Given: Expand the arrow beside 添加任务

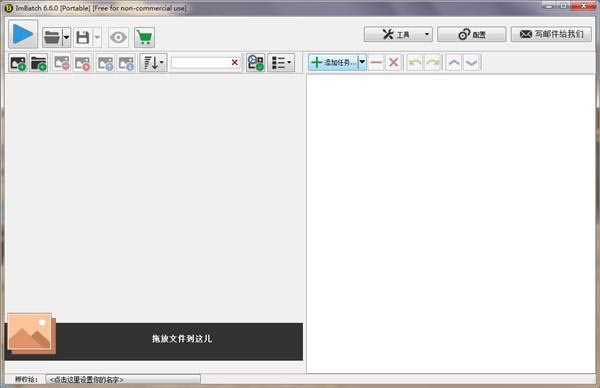Looking at the screenshot, I should tap(362, 62).
